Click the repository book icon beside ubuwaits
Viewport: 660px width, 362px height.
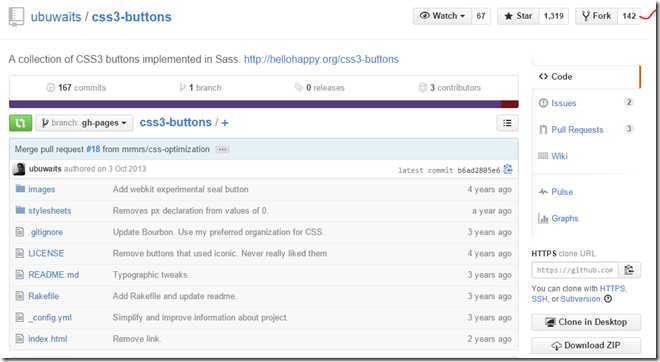click(x=16, y=17)
